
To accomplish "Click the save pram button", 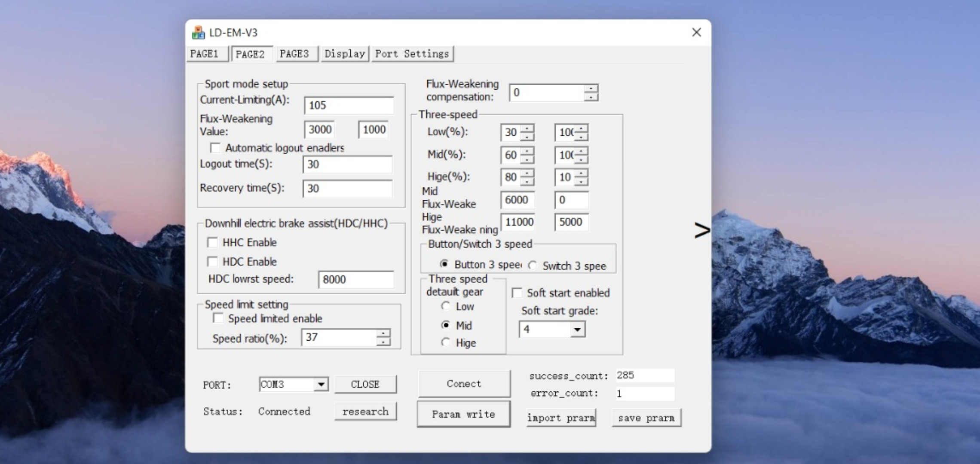I will tap(646, 418).
